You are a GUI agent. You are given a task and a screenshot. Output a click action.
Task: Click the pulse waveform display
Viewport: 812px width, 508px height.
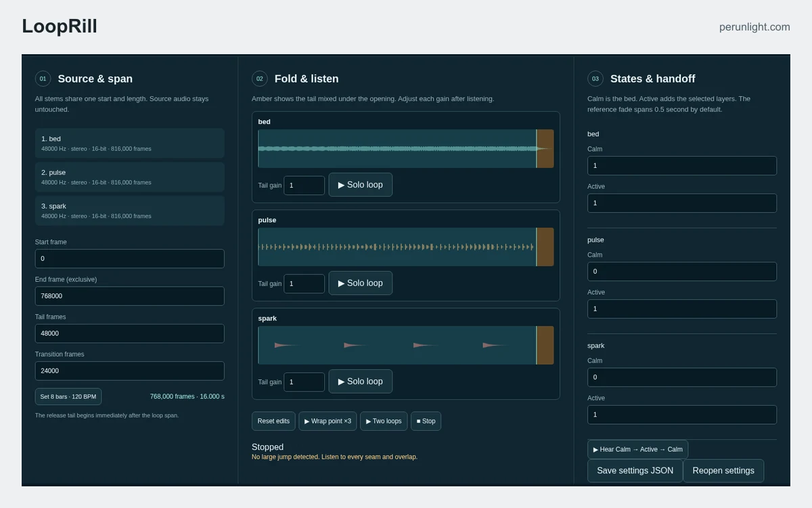[406, 247]
